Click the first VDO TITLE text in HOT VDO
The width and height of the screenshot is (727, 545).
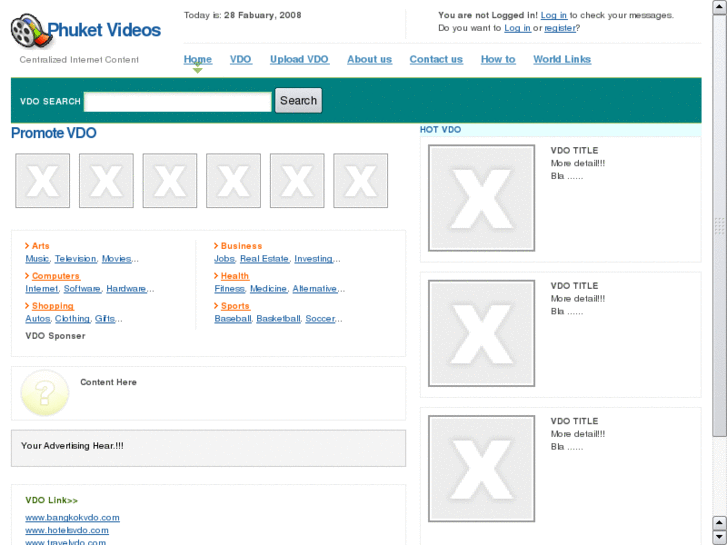(574, 150)
